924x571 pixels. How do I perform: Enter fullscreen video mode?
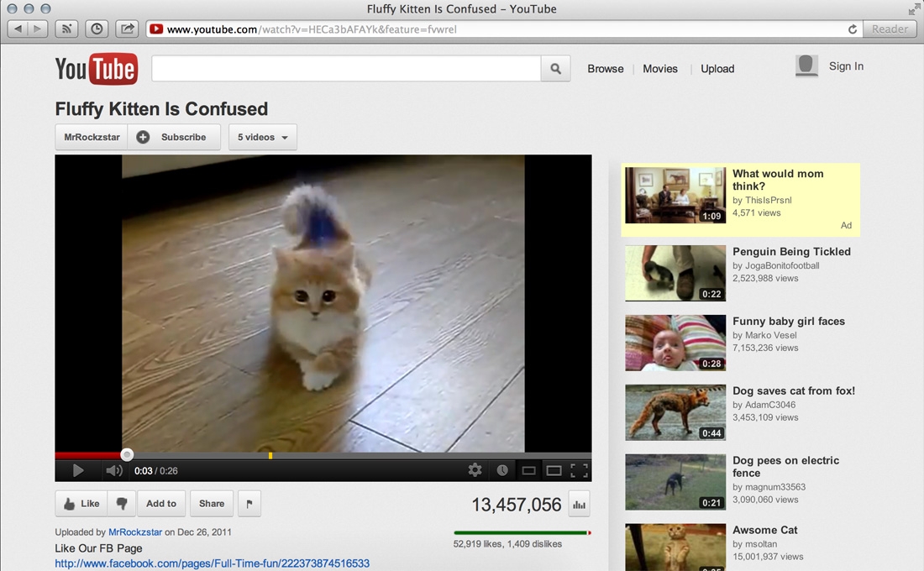[x=579, y=470]
